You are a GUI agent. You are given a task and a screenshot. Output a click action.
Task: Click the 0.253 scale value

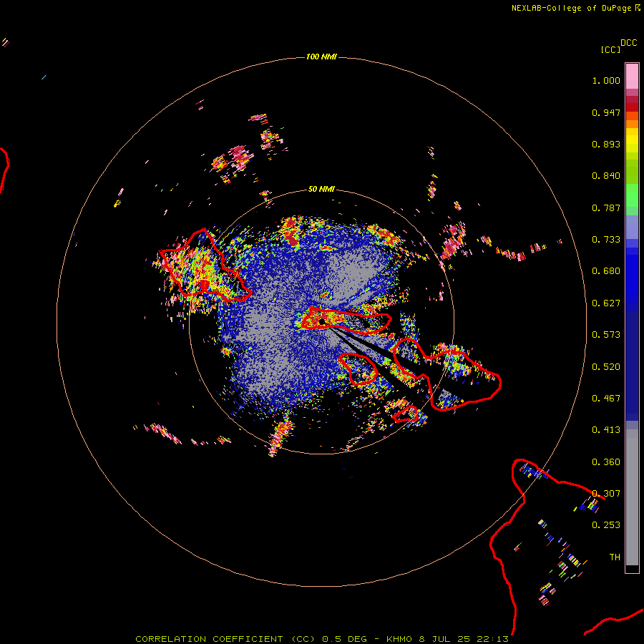click(x=606, y=525)
